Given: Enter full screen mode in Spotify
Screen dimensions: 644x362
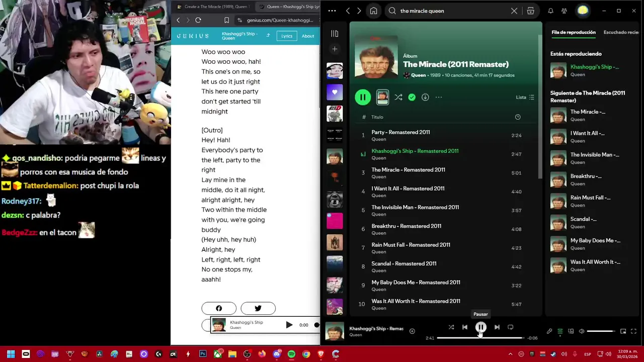Looking at the screenshot, I should tap(633, 331).
